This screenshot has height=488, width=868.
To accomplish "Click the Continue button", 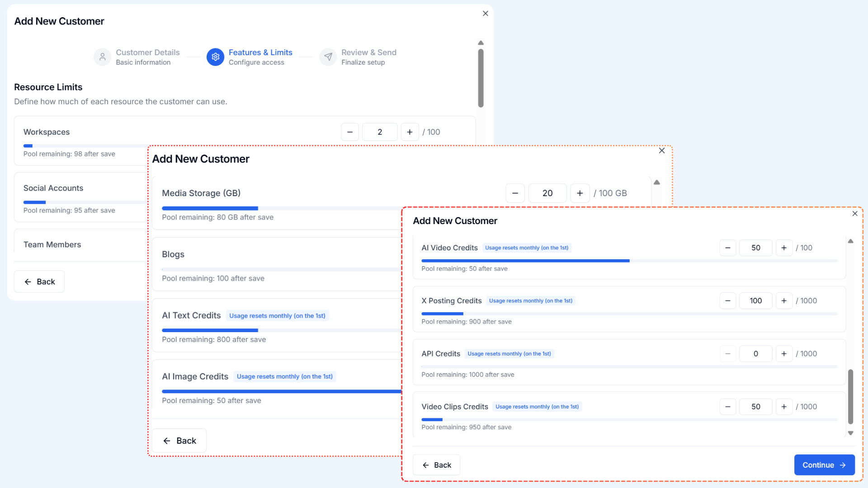I will (824, 465).
